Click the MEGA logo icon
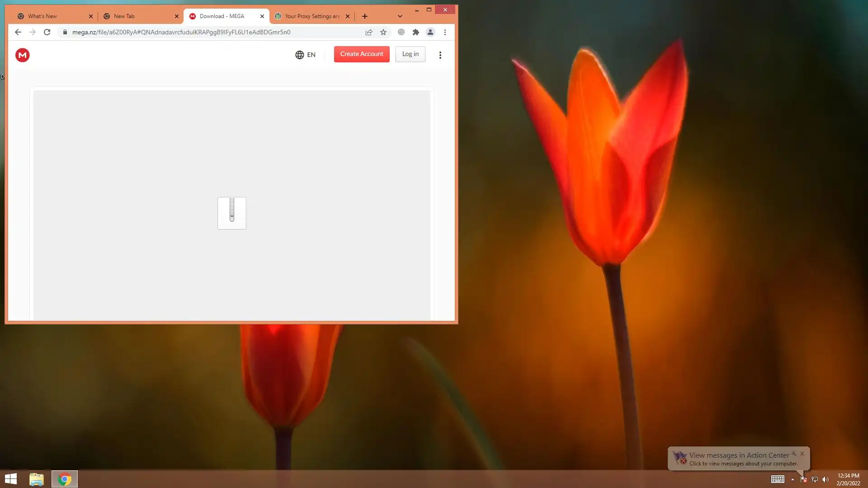The height and width of the screenshot is (488, 868). pos(22,55)
